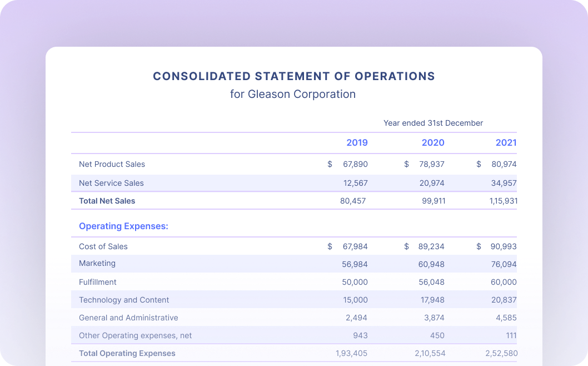Select the Technology and Content row label
Viewport: 588px width, 366px height.
tap(124, 300)
